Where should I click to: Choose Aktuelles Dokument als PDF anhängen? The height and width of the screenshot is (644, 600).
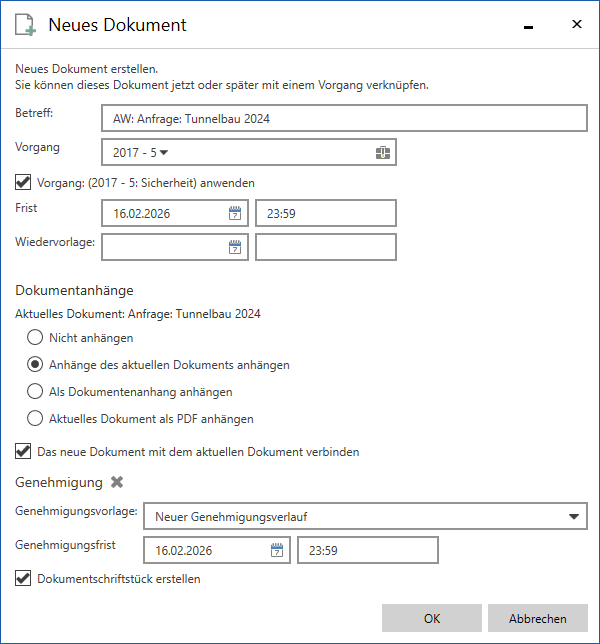click(35, 419)
